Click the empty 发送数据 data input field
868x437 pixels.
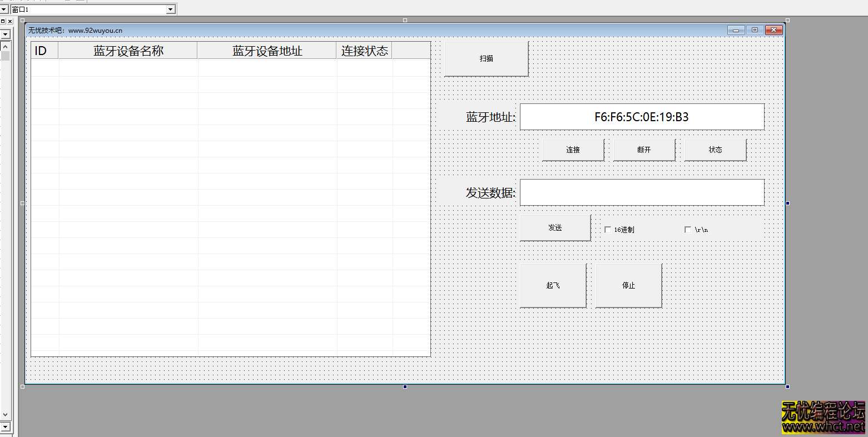pos(641,192)
